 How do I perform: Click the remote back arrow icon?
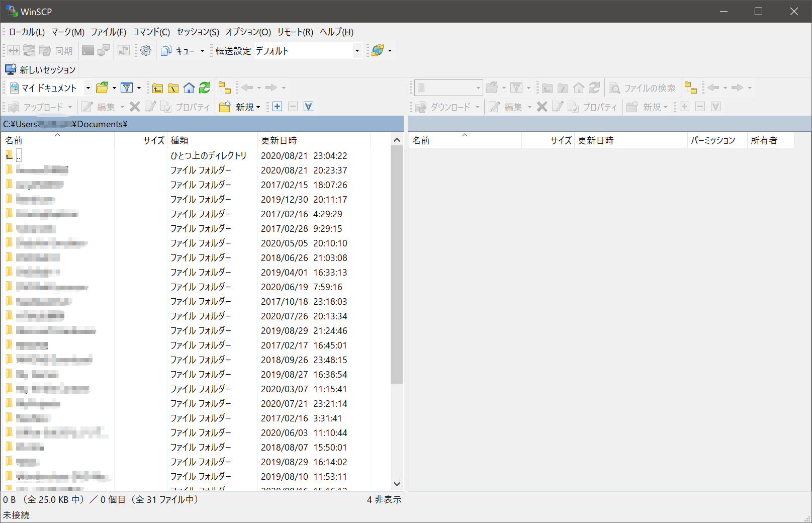point(713,88)
